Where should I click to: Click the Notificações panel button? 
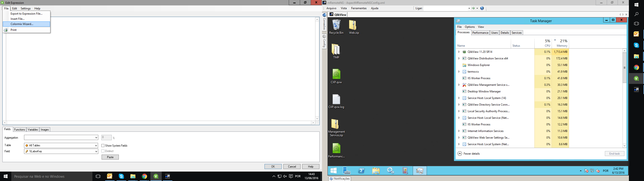point(340,178)
